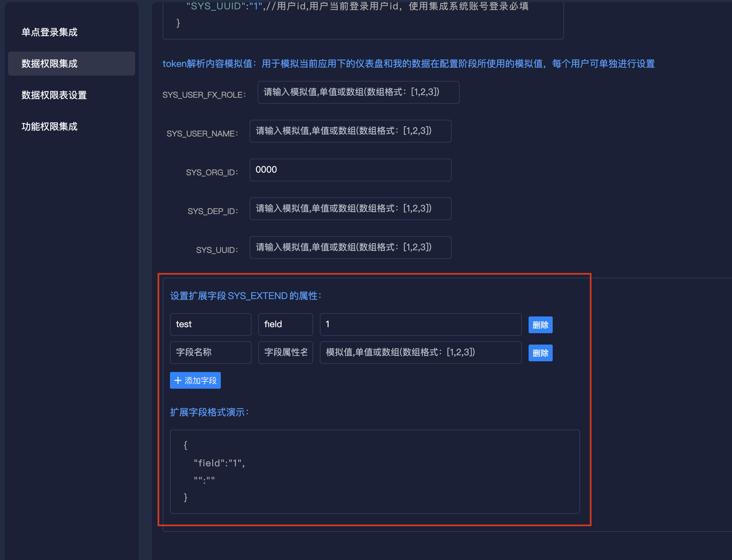This screenshot has height=560, width=732.
Task: Click the SYS_UUID line in top code block
Action: (x=357, y=6)
